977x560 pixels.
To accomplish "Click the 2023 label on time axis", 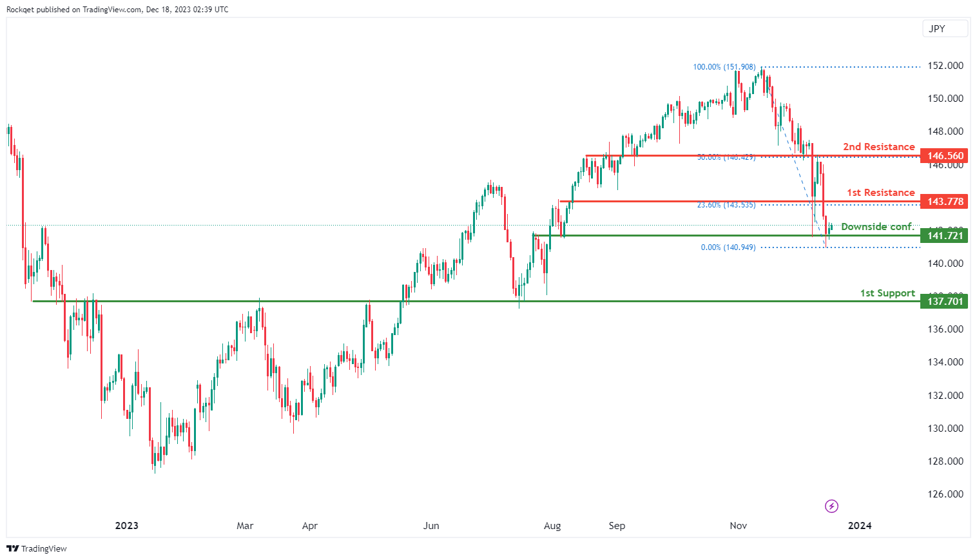I will [x=126, y=526].
